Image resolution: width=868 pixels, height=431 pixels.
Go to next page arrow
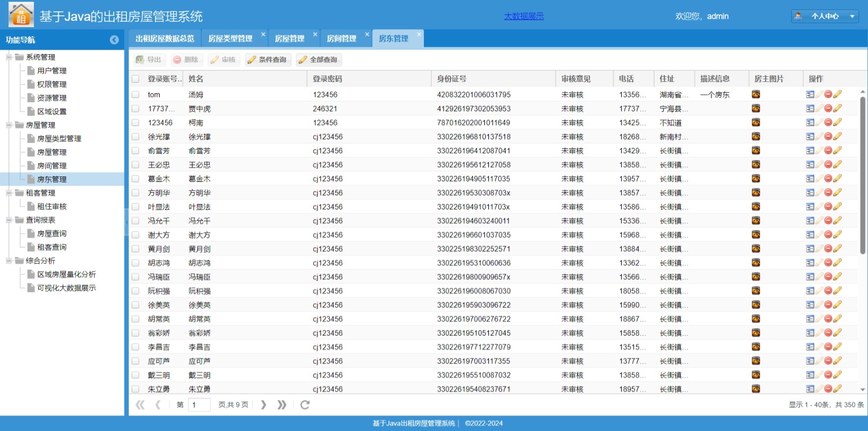click(263, 405)
